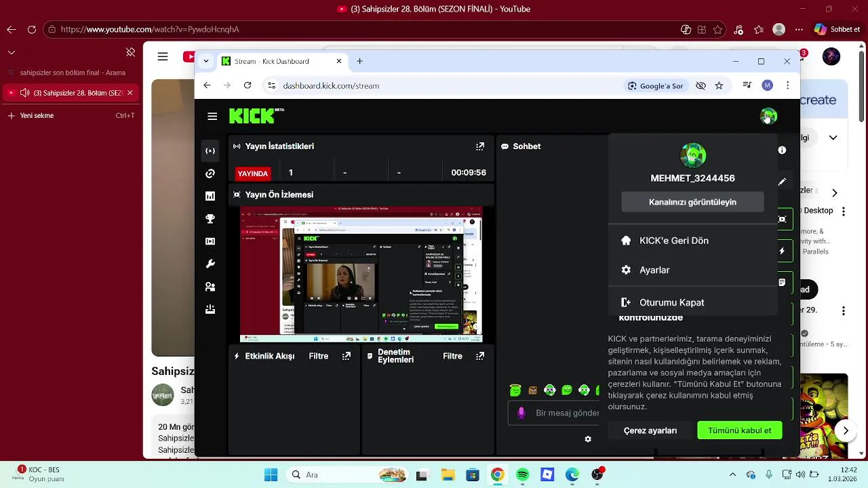Click the YAYINDA live badge
The image size is (868, 488).
tap(252, 174)
